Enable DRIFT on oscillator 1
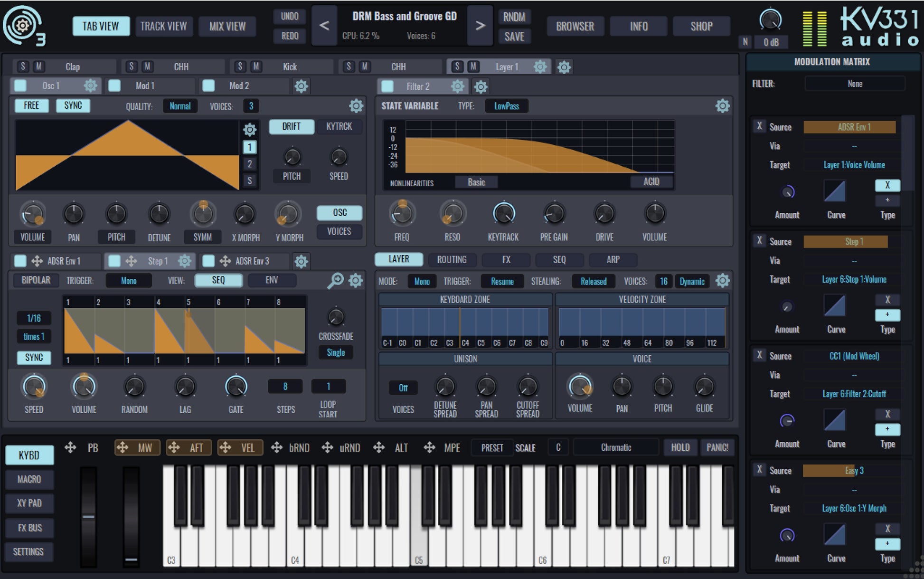Image resolution: width=924 pixels, height=579 pixels. click(291, 126)
